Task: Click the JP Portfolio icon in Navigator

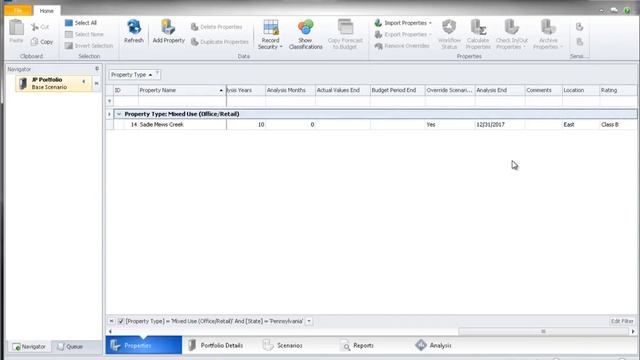Action: pyautogui.click(x=23, y=83)
